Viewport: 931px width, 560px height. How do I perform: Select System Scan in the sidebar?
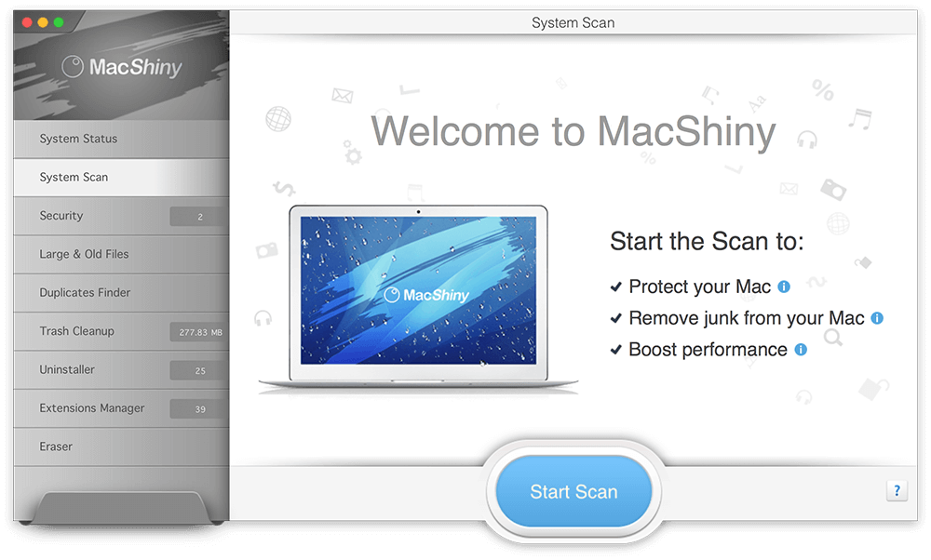click(121, 178)
